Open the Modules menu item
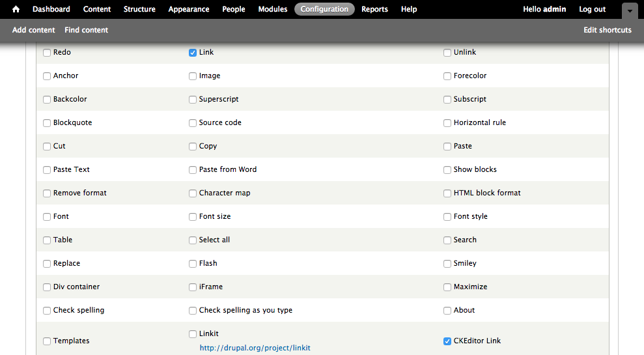644x355 pixels. (272, 9)
